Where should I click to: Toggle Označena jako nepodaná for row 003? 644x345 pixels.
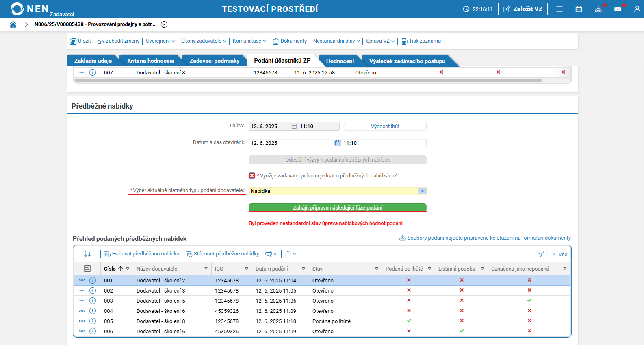[x=529, y=300]
